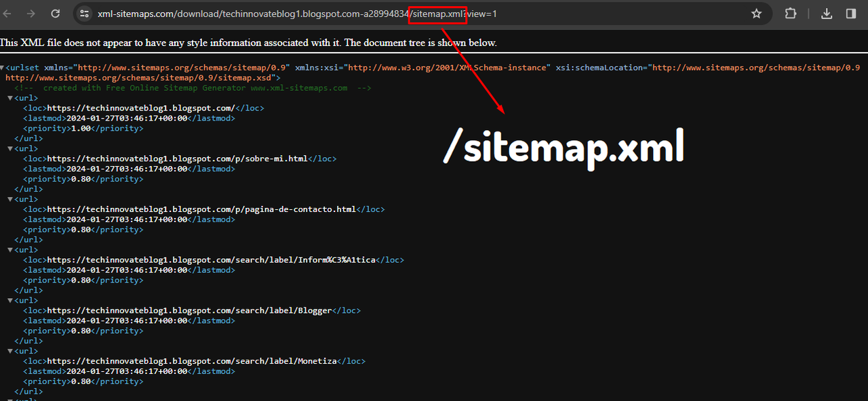The height and width of the screenshot is (401, 868).
Task: Click the 'This XML file does not appear' notice
Action: coord(248,43)
